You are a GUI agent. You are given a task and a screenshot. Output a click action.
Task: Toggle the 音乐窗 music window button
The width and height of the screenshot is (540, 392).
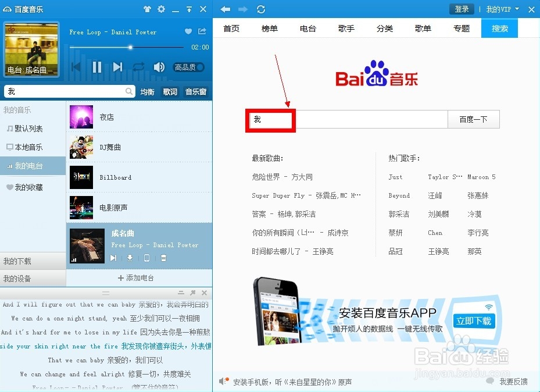point(196,92)
